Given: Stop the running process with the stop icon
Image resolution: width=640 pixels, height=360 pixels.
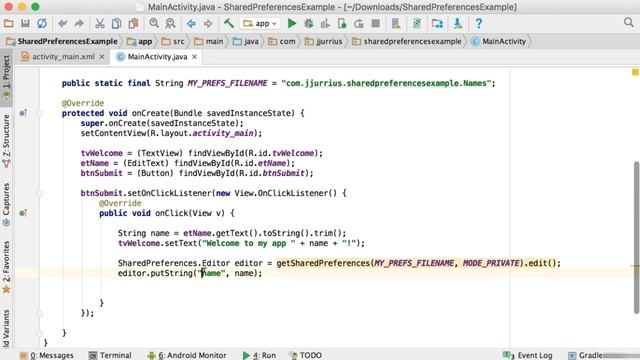Looking at the screenshot, I should (x=376, y=23).
